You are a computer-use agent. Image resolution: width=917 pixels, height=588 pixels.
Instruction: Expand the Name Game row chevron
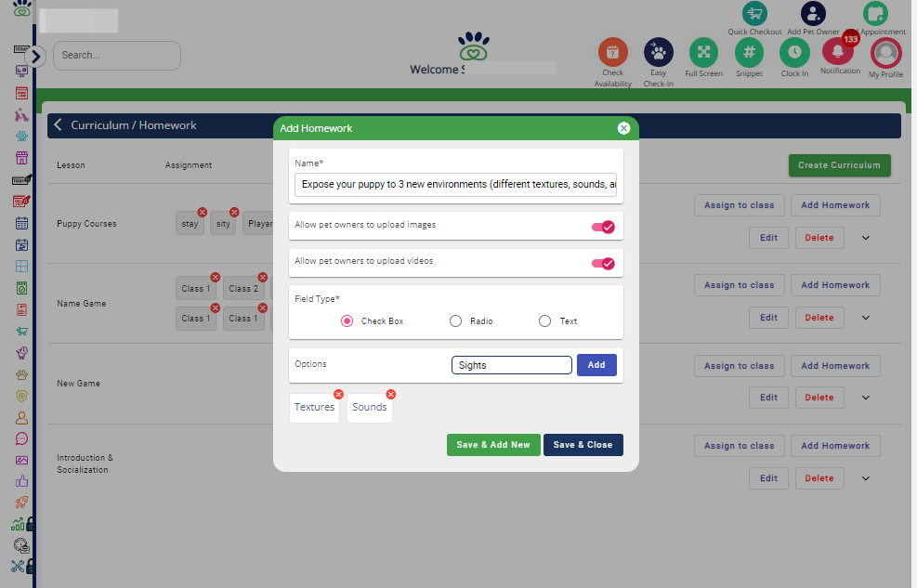point(866,318)
